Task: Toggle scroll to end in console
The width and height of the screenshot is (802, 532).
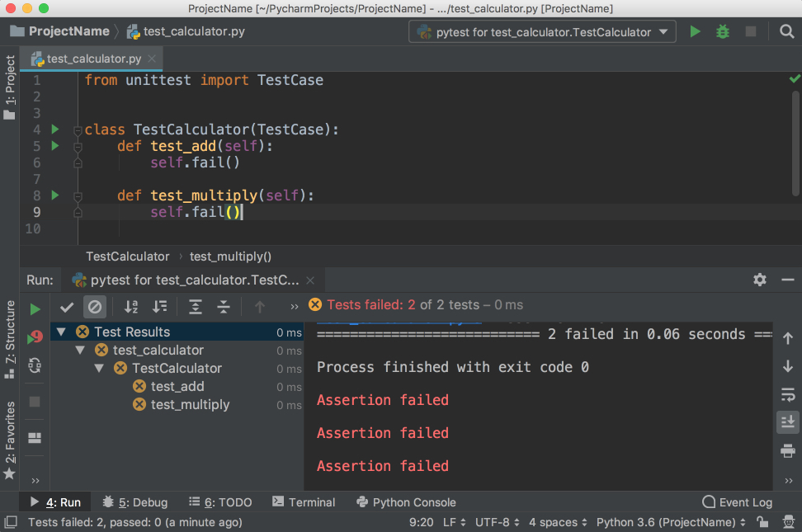Action: click(x=788, y=421)
